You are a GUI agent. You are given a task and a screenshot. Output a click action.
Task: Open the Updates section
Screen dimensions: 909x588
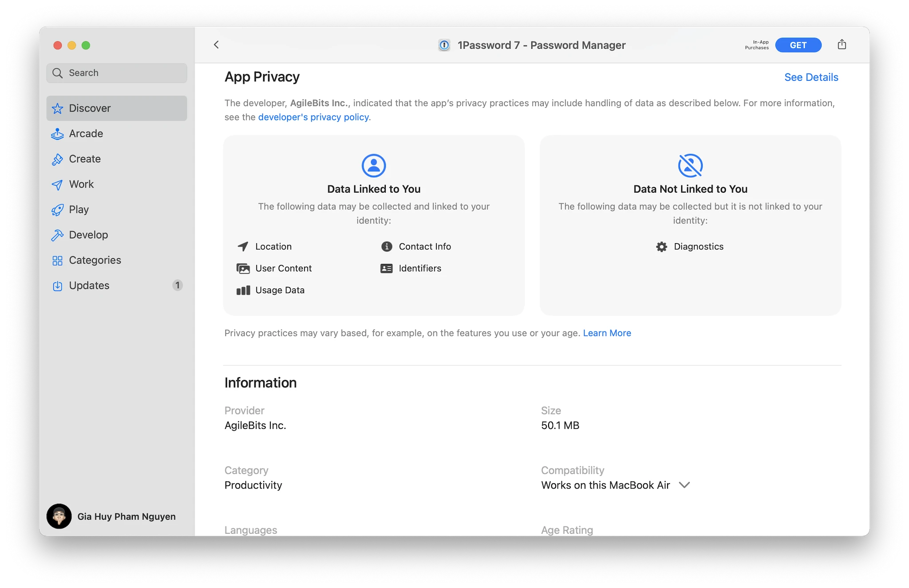point(117,285)
